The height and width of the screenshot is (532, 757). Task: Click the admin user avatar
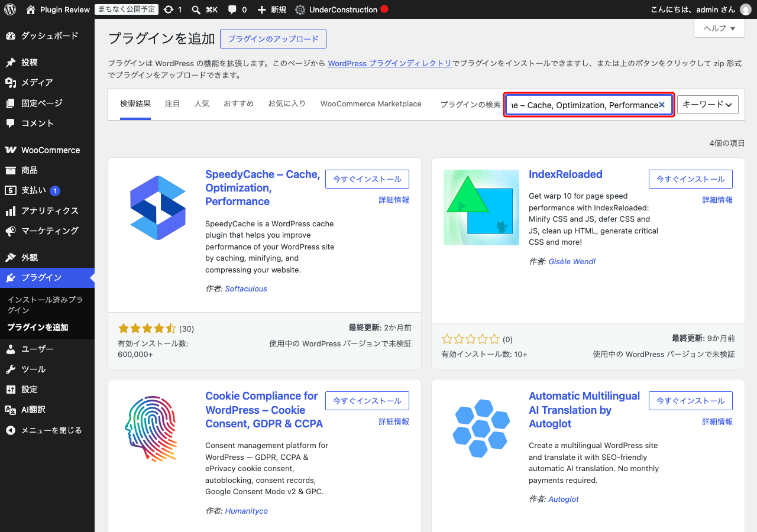click(746, 9)
